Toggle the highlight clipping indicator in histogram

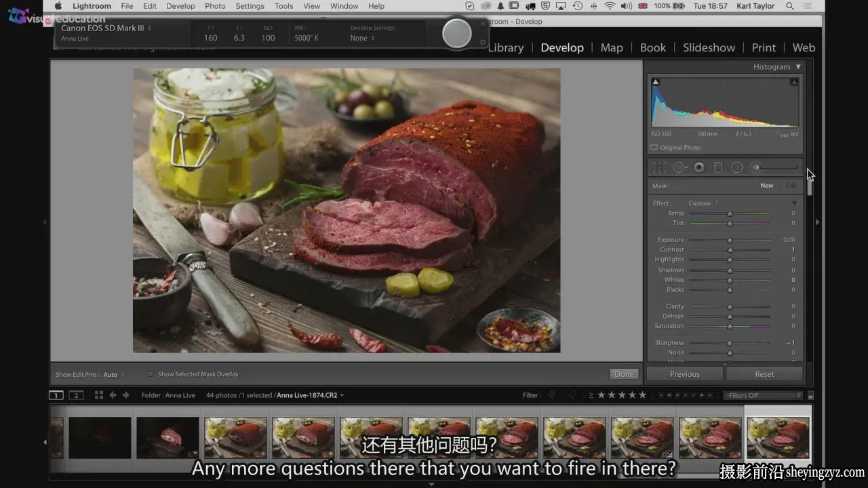point(794,82)
